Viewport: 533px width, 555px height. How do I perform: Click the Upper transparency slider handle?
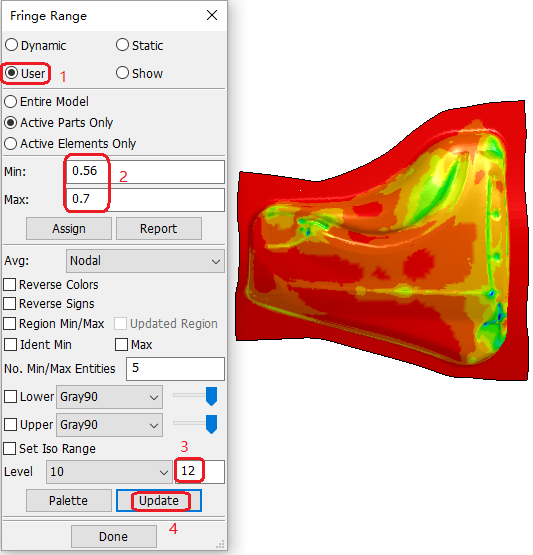pyautogui.click(x=212, y=424)
